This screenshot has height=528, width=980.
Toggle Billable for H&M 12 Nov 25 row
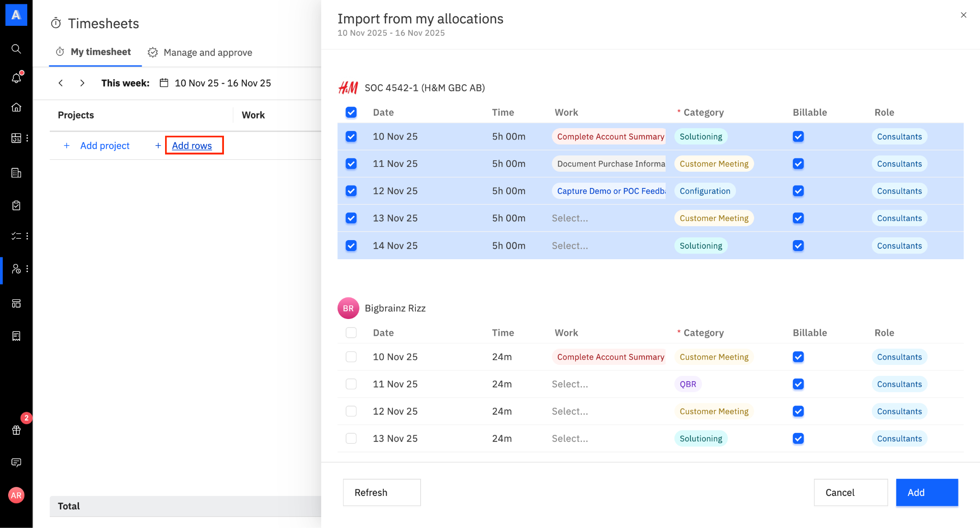798,191
